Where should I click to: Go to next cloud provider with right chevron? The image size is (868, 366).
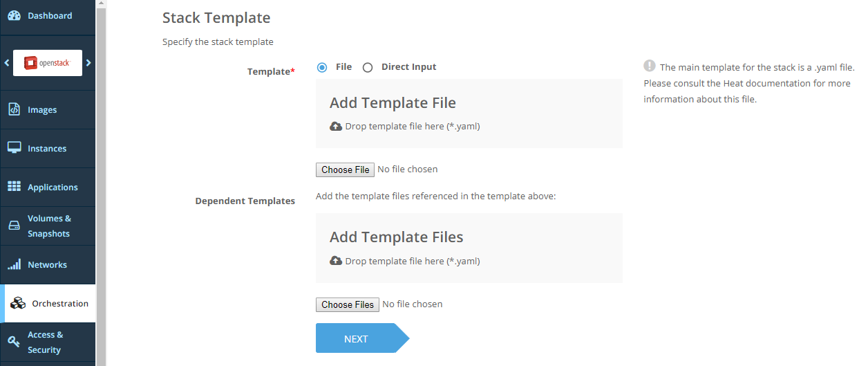(x=88, y=63)
